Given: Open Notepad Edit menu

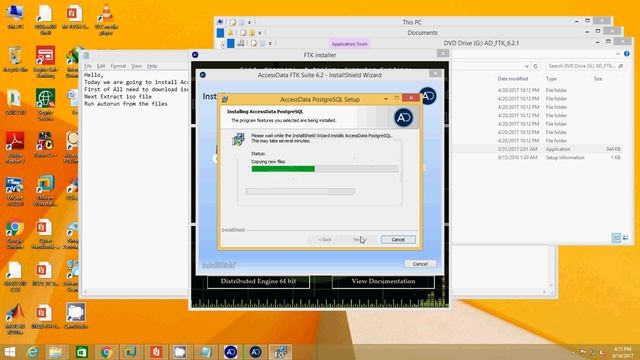Looking at the screenshot, I should [x=101, y=66].
